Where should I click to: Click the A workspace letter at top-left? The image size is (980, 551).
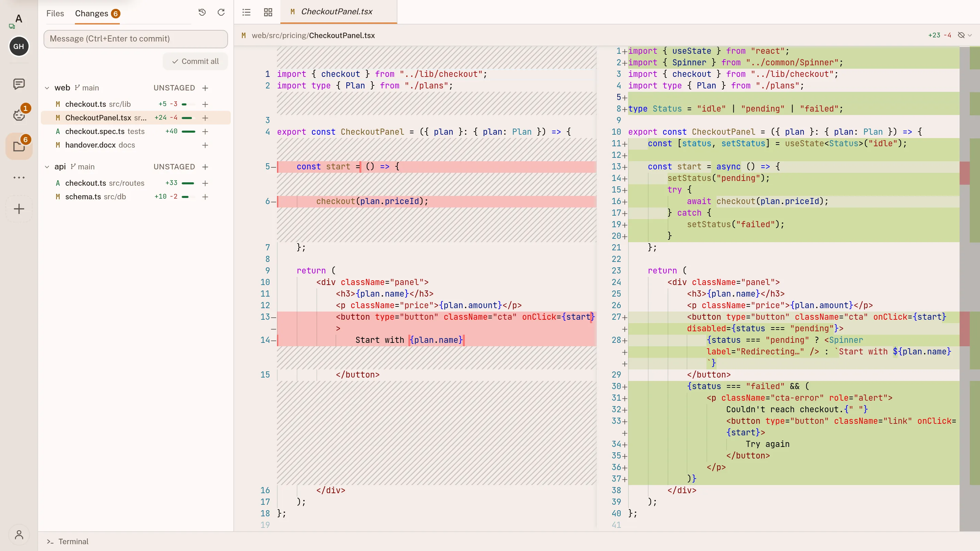click(19, 18)
